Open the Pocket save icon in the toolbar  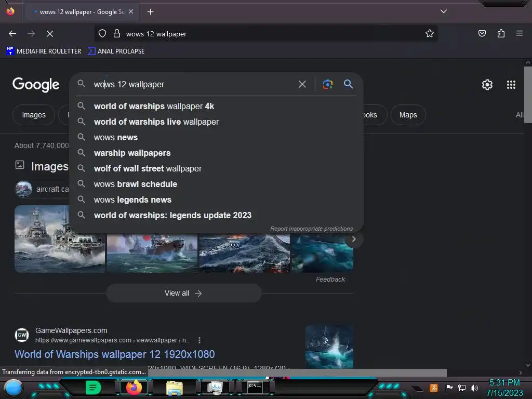coord(482,34)
